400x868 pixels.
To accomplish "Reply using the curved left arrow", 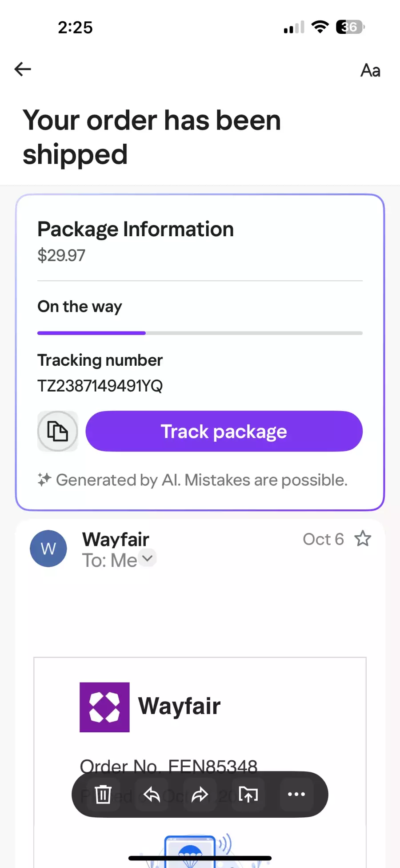I will point(152,794).
